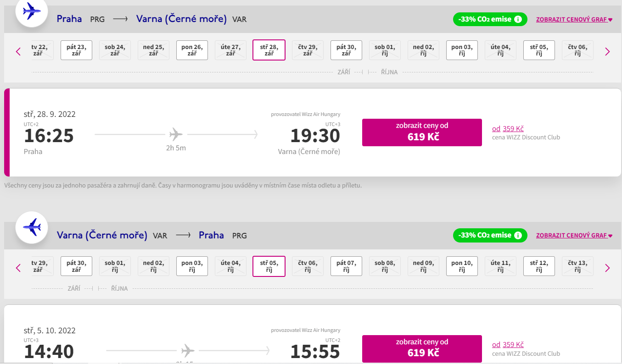Go to next return dates

607,268
